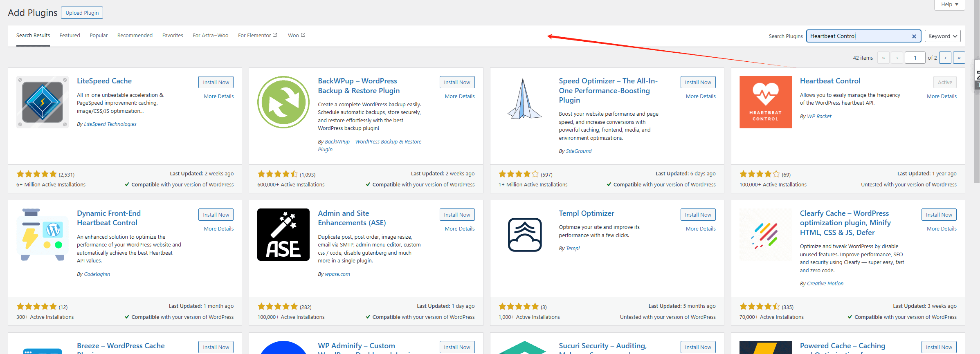Viewport: 980px width, 354px height.
Task: Install Admin and Site Enhancements plugin
Action: [457, 215]
